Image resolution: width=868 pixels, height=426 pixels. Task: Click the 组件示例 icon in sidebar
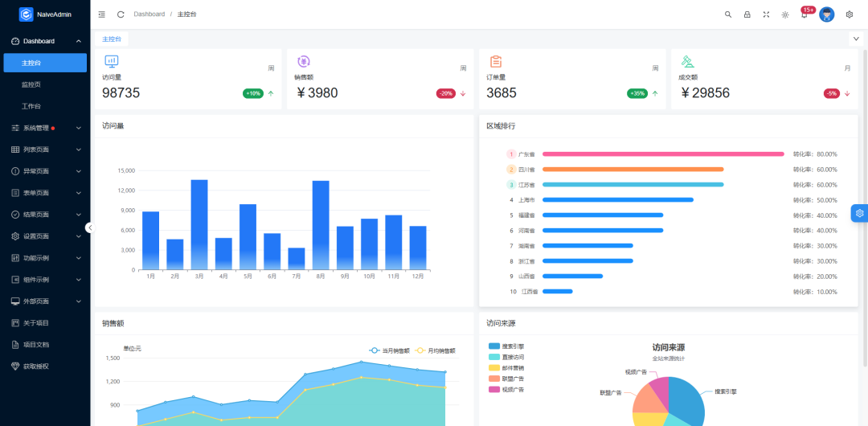[x=15, y=280]
